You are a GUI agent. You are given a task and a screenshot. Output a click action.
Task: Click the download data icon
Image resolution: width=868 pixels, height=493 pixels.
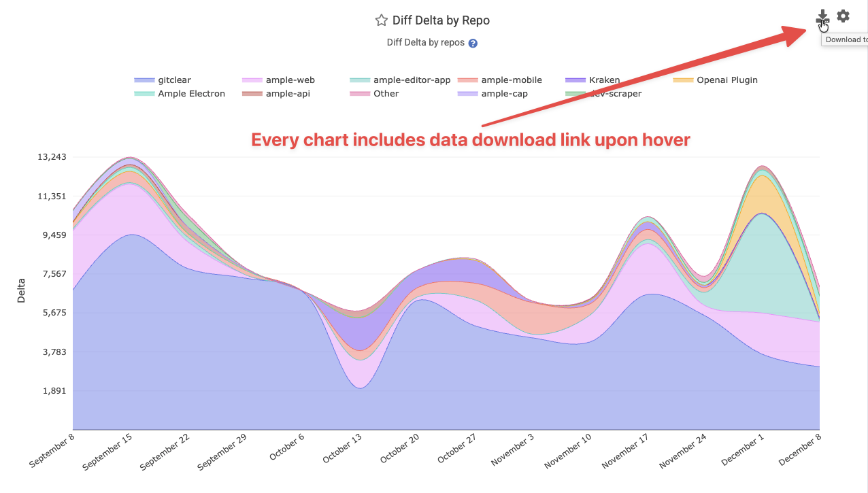coord(822,17)
